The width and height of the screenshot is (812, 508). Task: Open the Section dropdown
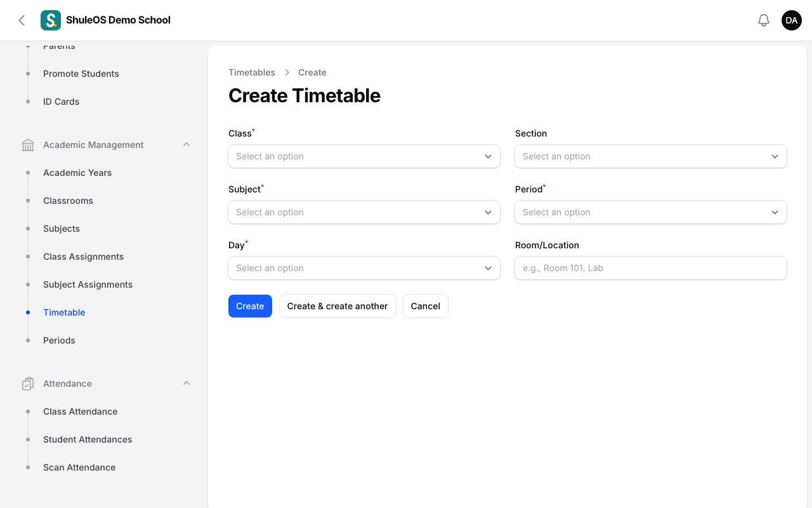(651, 156)
